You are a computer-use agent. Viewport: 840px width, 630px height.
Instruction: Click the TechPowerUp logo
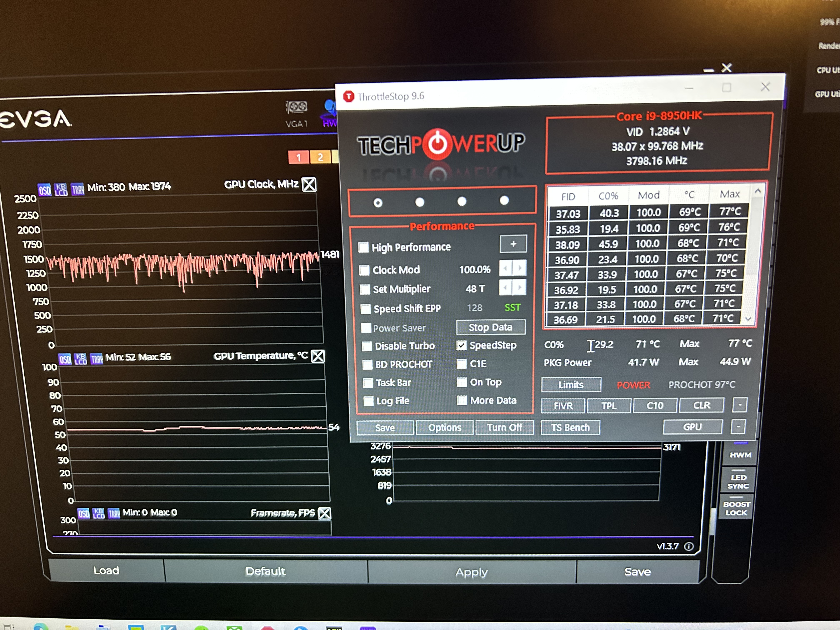pyautogui.click(x=441, y=145)
